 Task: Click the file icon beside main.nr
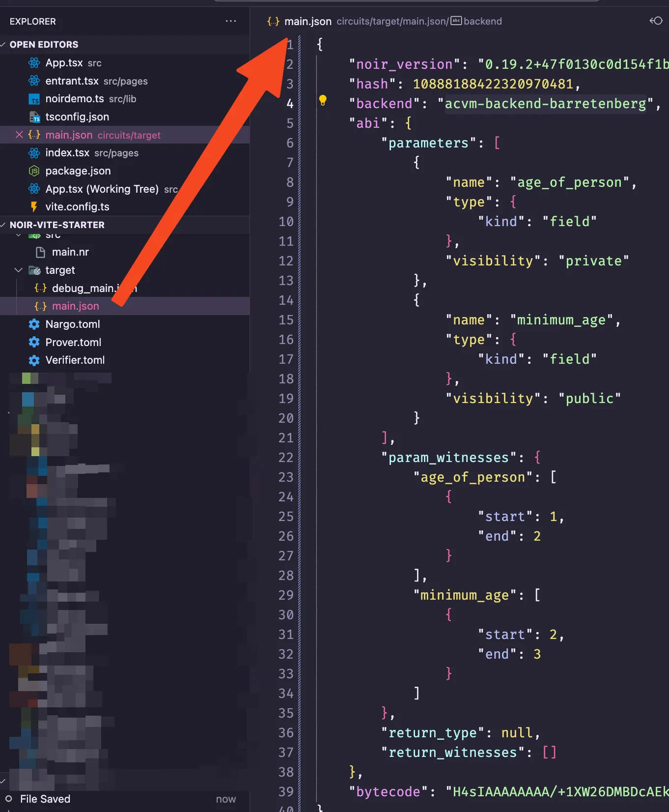click(41, 252)
